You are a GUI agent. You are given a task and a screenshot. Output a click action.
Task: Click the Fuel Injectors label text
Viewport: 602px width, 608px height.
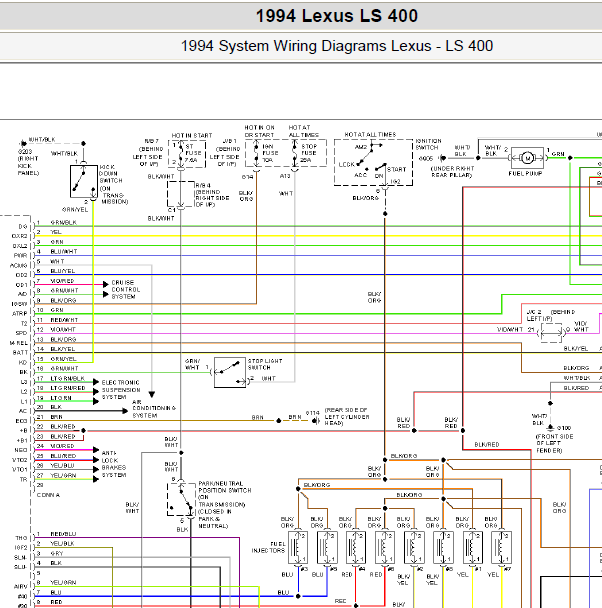(268, 547)
